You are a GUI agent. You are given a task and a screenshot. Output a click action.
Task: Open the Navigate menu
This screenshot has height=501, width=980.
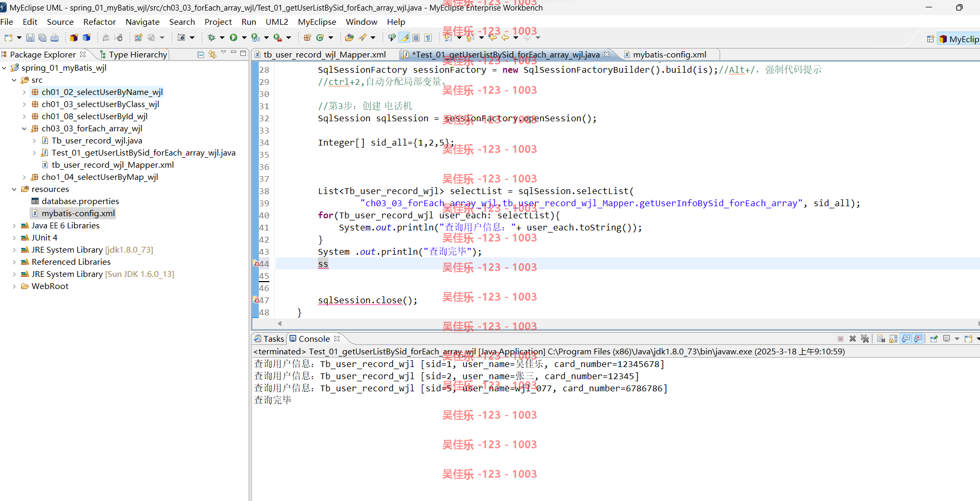[142, 22]
